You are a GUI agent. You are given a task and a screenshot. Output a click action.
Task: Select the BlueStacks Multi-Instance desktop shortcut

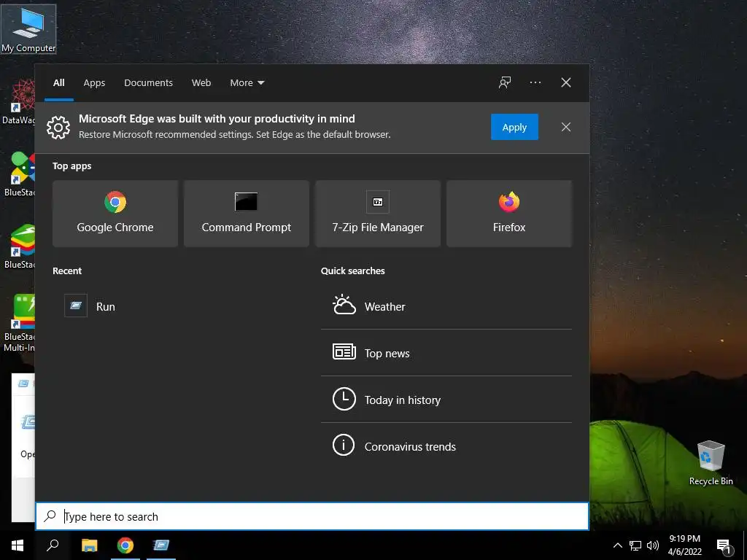pyautogui.click(x=18, y=323)
